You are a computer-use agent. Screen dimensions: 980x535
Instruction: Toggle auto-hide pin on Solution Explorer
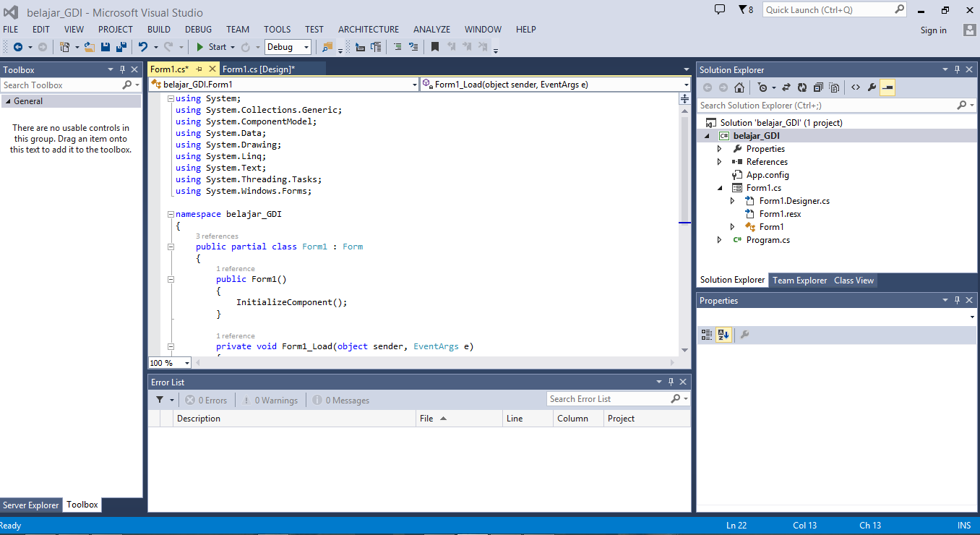coord(957,69)
